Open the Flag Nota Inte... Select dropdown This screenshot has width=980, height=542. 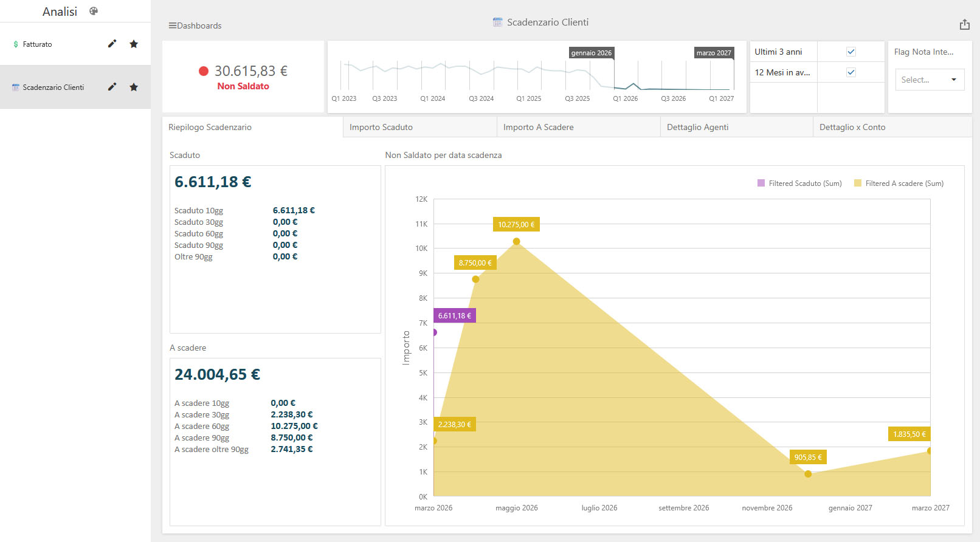pos(930,80)
